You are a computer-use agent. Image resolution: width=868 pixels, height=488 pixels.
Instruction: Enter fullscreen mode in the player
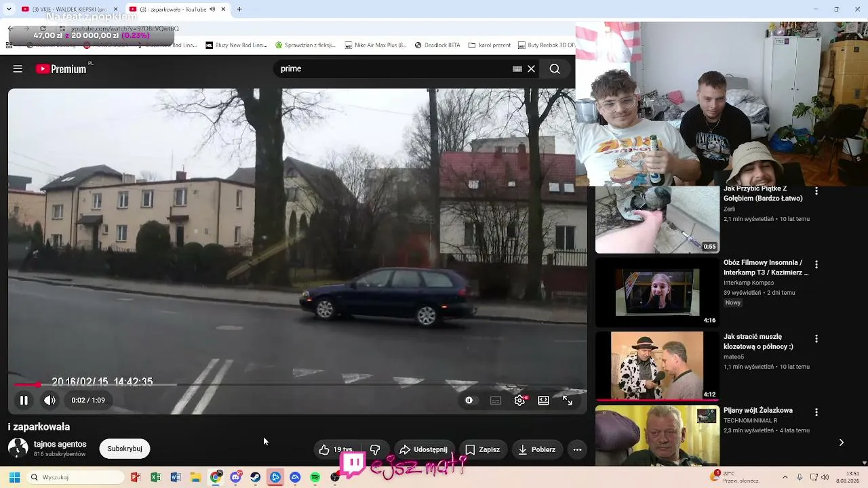point(568,400)
